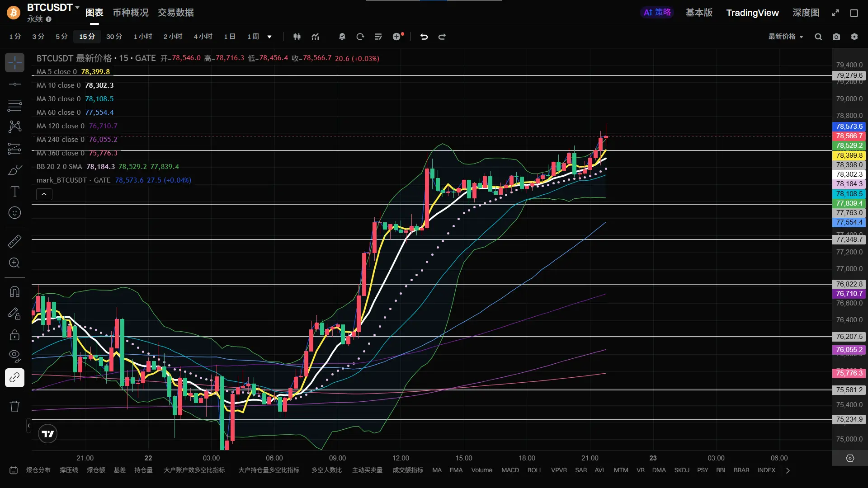Select the text annotation tool
This screenshot has width=868, height=488.
click(x=14, y=192)
